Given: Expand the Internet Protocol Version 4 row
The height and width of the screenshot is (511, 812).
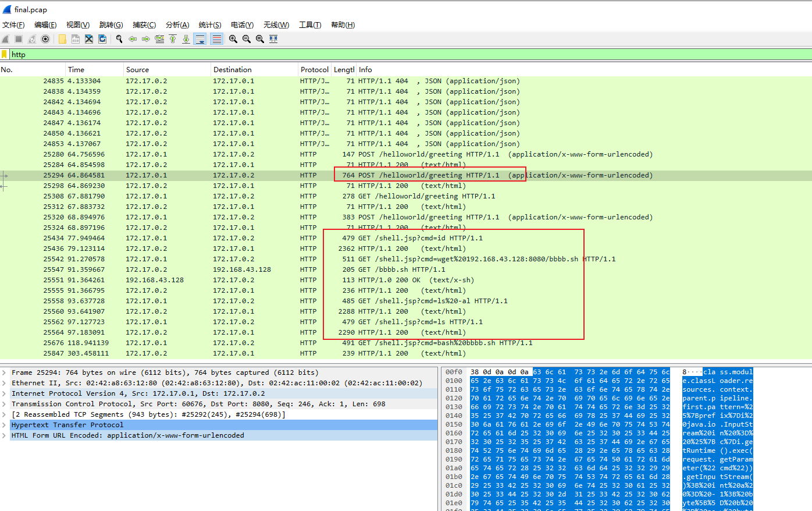Looking at the screenshot, I should [x=5, y=393].
